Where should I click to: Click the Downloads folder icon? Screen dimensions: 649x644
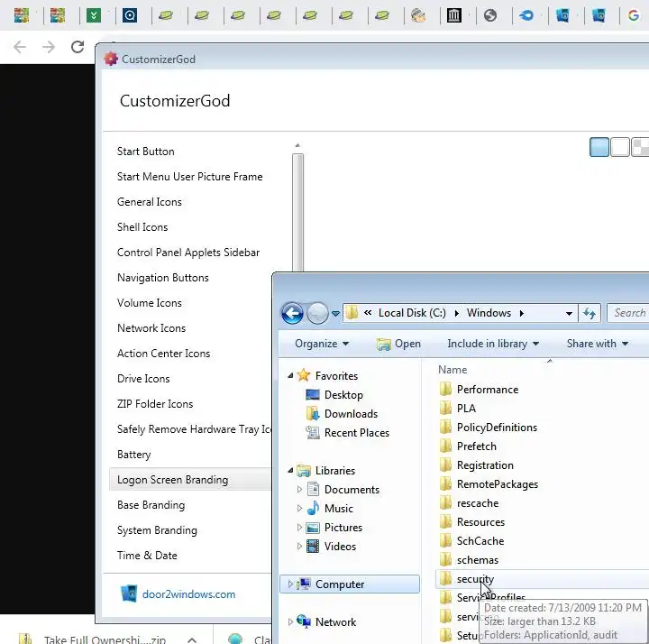click(313, 413)
